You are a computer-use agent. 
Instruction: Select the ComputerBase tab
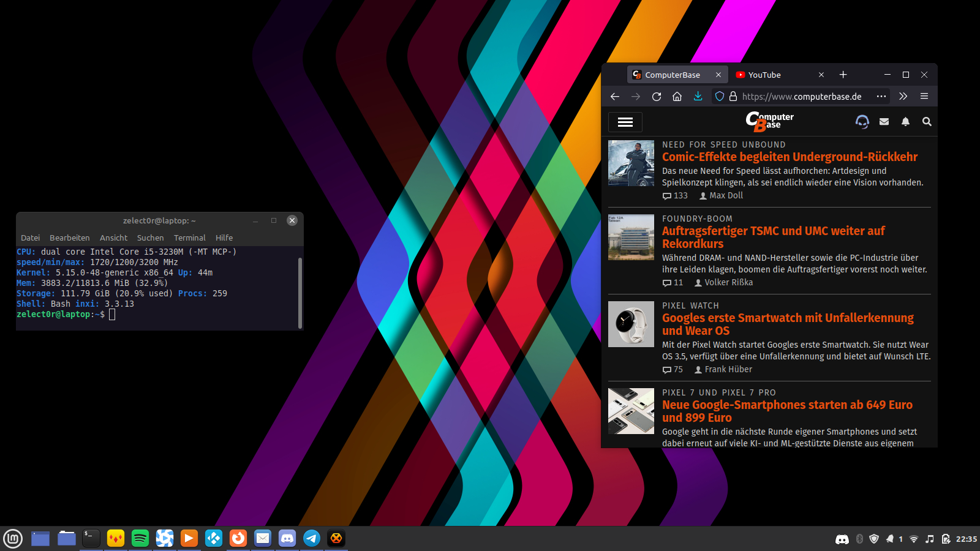[678, 75]
